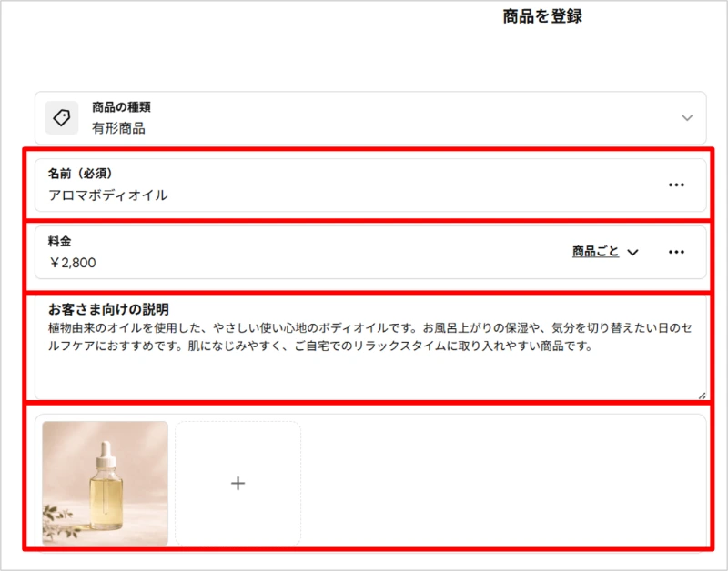This screenshot has height=571, width=728.
Task: Click the 商品を登録 page title
Action: click(542, 16)
